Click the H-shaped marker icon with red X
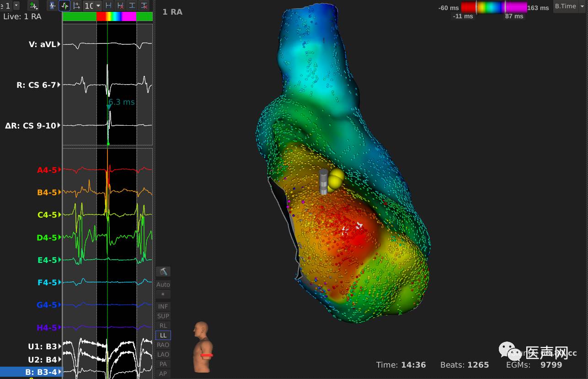The height and width of the screenshot is (379, 588). (x=120, y=5)
